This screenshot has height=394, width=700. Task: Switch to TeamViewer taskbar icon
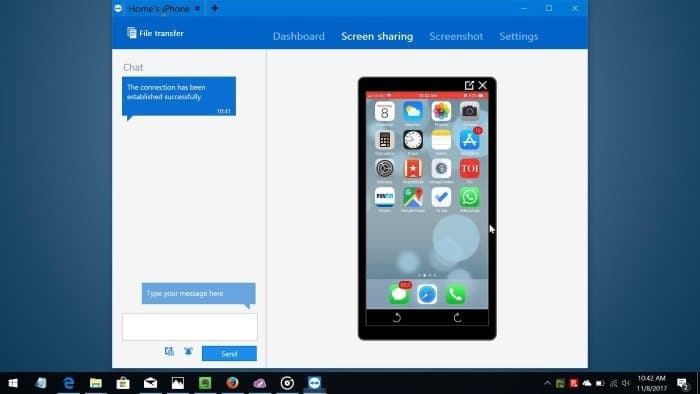pyautogui.click(x=314, y=383)
